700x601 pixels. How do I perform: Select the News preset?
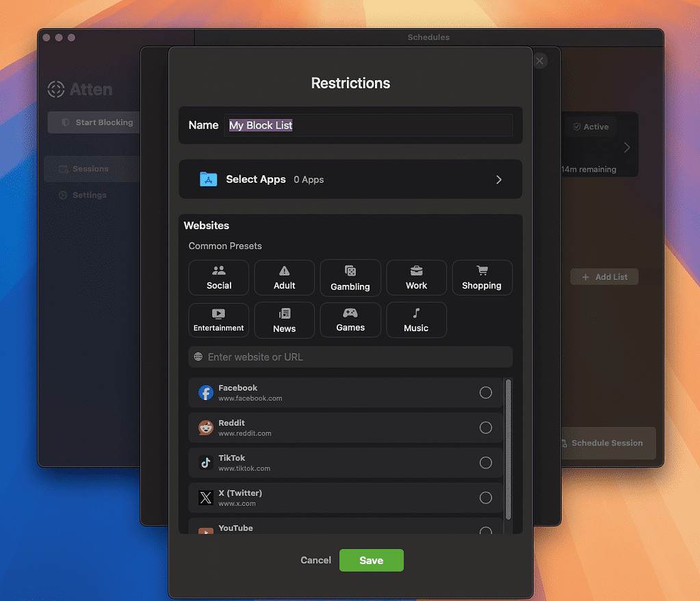[284, 320]
